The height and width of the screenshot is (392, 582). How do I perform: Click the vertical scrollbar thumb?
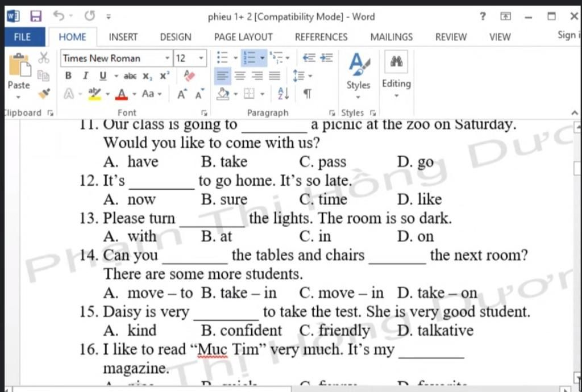coord(577,167)
